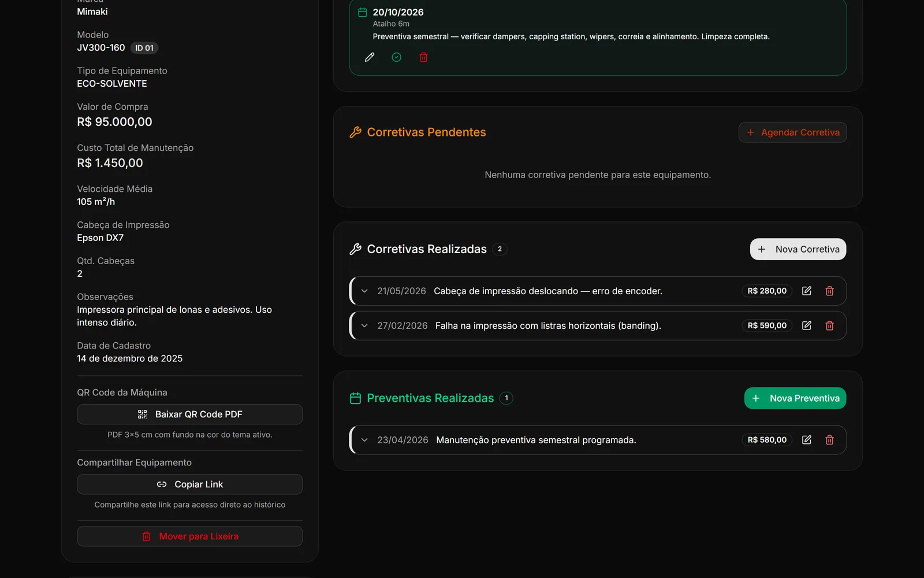Click calendar icon next to Preventivas Realizadas
This screenshot has height=578, width=924.
tap(356, 398)
